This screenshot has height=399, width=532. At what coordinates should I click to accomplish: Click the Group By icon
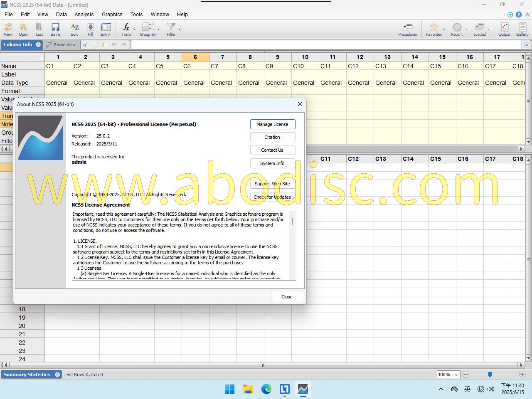pyautogui.click(x=148, y=29)
